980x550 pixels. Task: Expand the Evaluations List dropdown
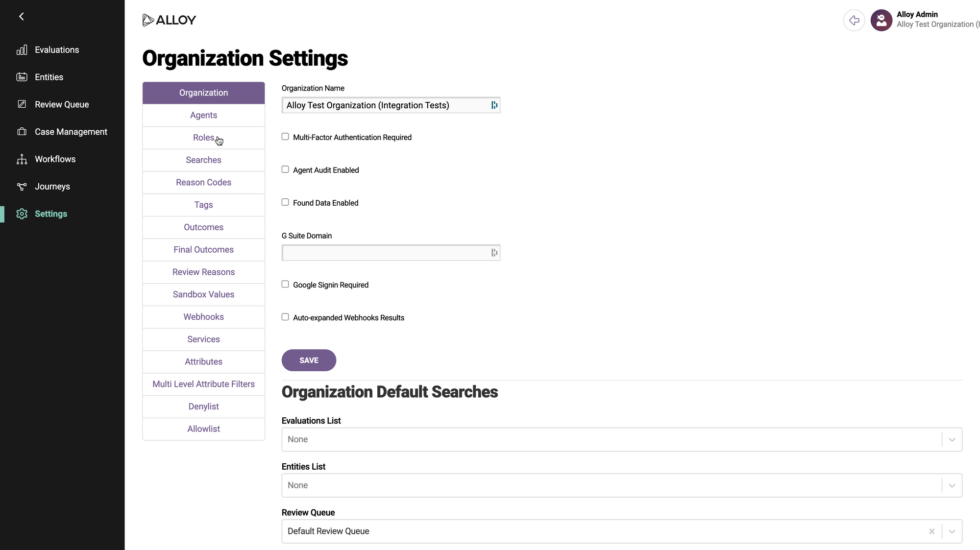[952, 440]
